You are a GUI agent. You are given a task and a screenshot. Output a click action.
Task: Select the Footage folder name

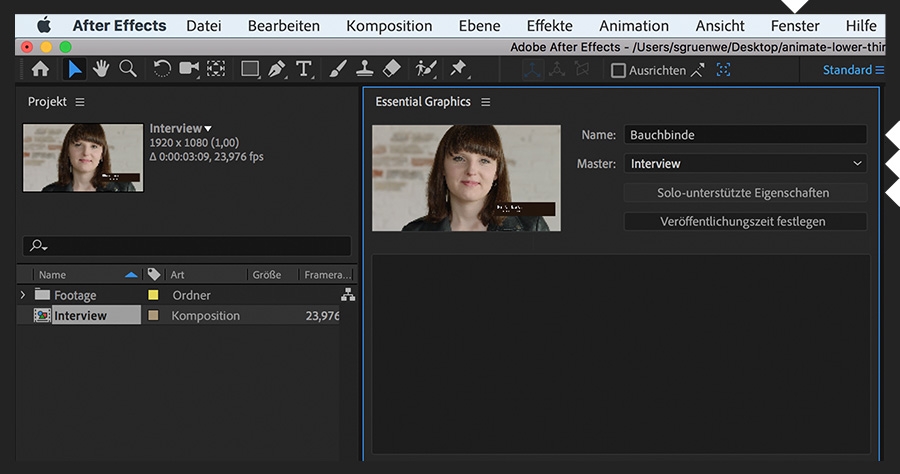coord(75,295)
